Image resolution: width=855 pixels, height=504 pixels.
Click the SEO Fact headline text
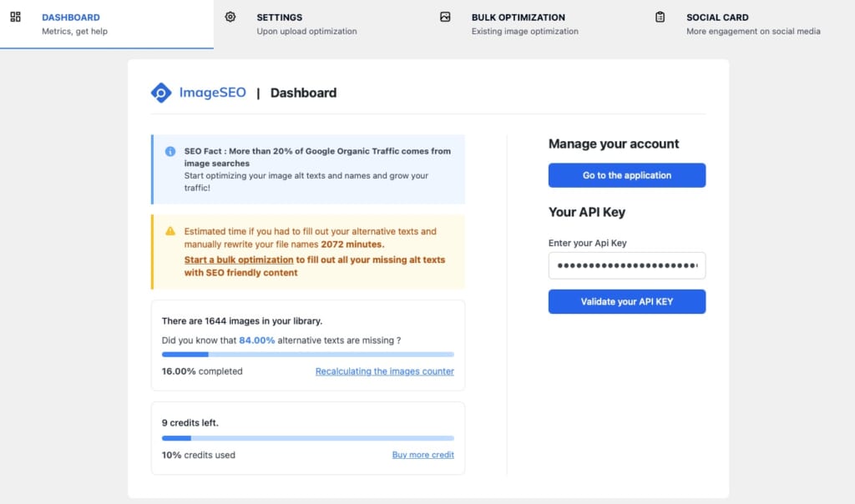(x=317, y=157)
